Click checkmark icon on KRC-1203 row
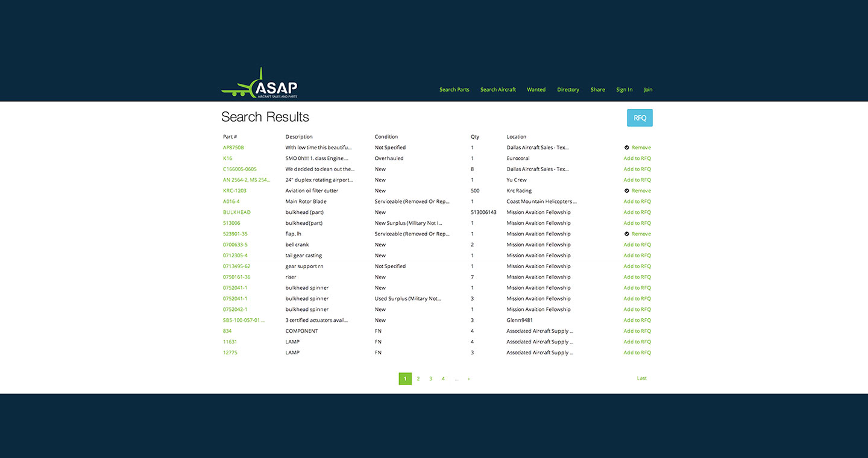Screen dimensions: 868x458 pyautogui.click(x=627, y=191)
